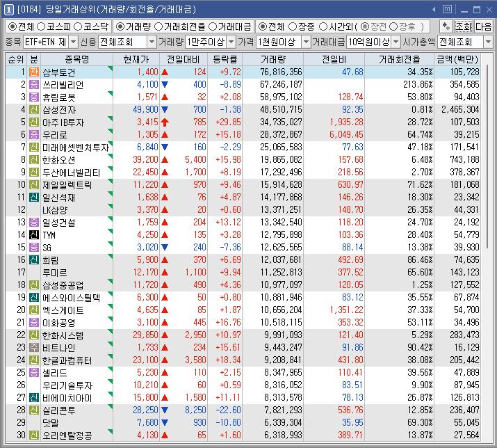
Task: Click the 관 badge icon for 삼부토건
Action: pyautogui.click(x=34, y=72)
